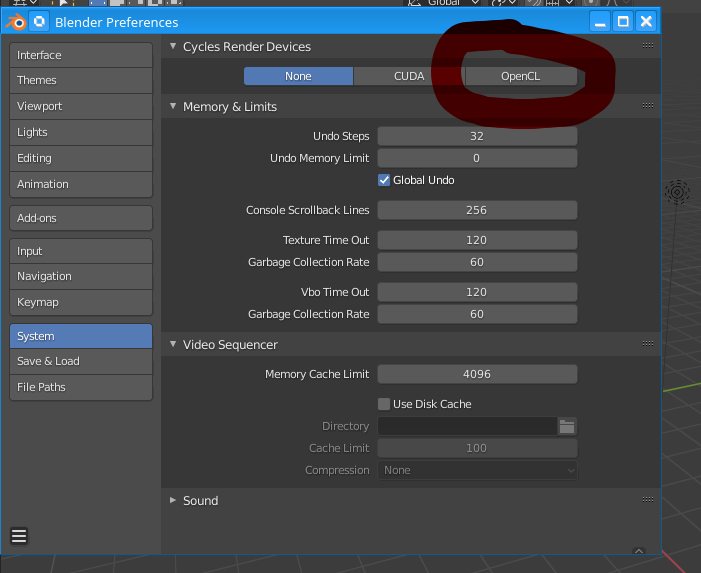Click the folder icon beside Directory
Image resolution: width=701 pixels, height=573 pixels.
coord(567,426)
